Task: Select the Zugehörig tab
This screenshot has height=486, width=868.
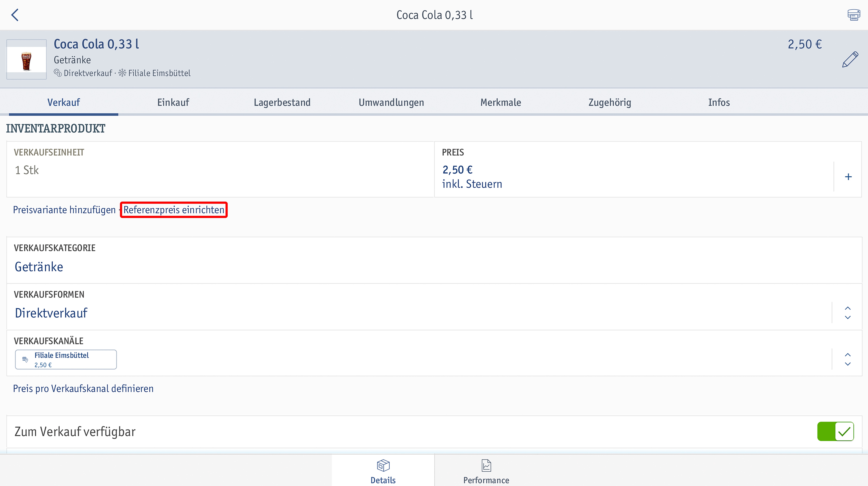Action: 610,102
